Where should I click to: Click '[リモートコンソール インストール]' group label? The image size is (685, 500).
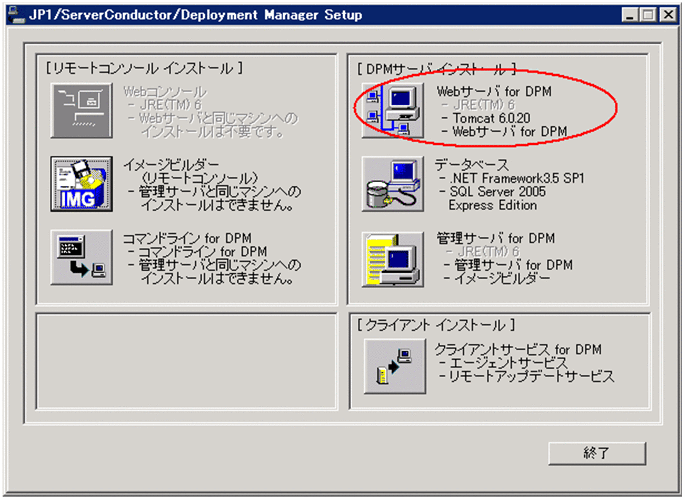145,69
